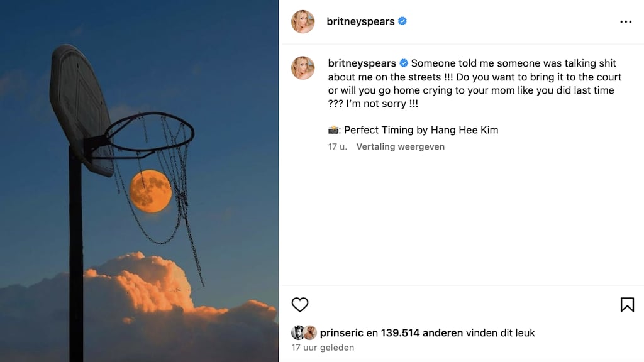This screenshot has height=362, width=644.
Task: Open britneyspears profile from header username
Action: pyautogui.click(x=360, y=21)
